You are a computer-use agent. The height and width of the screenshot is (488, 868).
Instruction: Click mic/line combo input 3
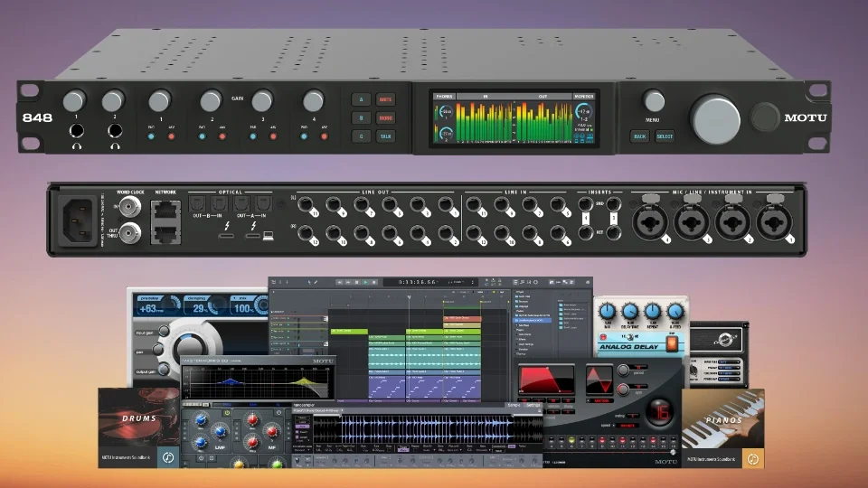(x=691, y=223)
